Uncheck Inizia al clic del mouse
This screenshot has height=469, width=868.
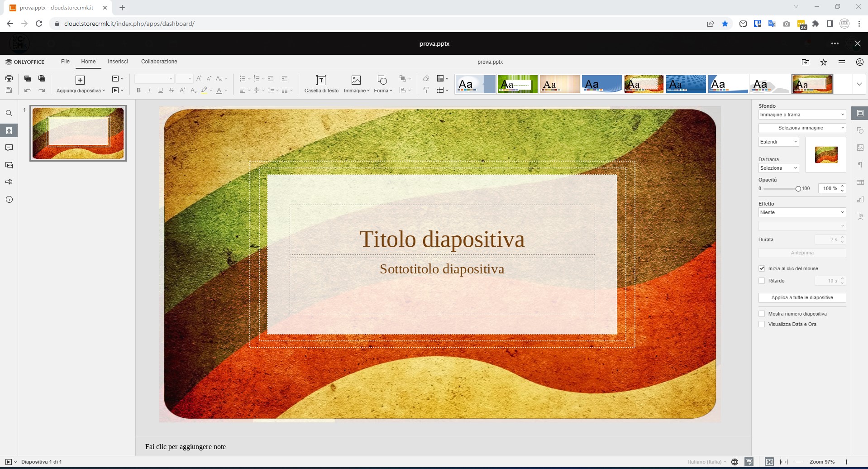point(762,268)
